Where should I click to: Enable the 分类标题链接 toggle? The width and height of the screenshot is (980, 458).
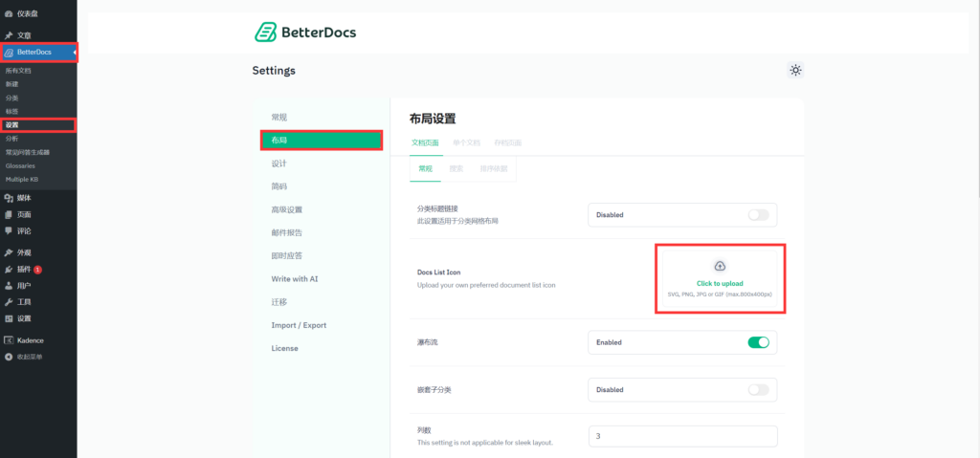click(x=758, y=215)
